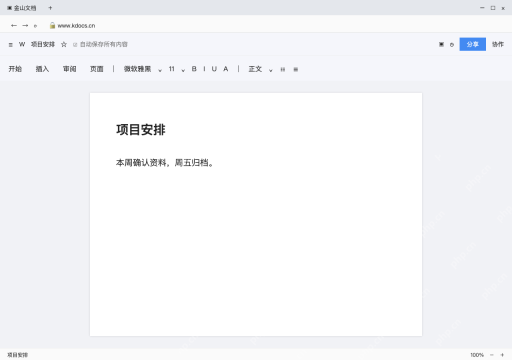Click the lock icon in address bar
This screenshot has height=360, width=512.
[52, 25]
